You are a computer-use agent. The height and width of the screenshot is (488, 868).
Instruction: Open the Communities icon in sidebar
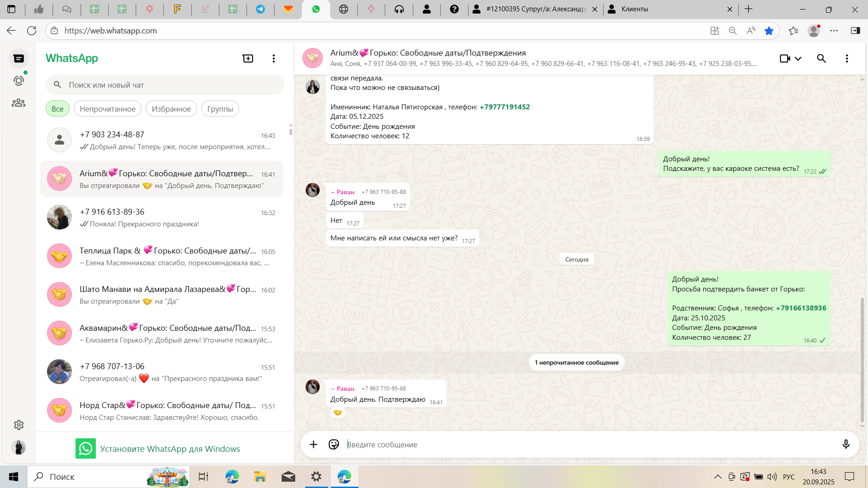click(19, 103)
